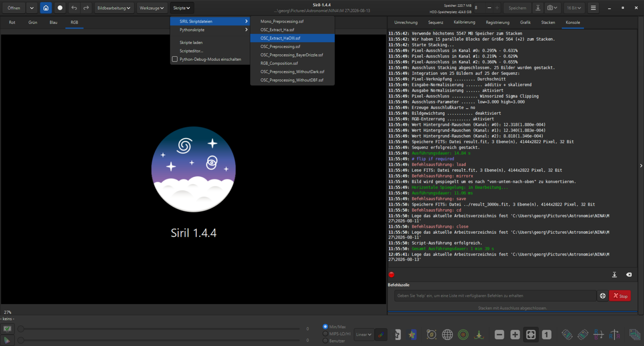Set zoom to 1:1 icon
Viewport: 644px width, 346px height.
[547, 334]
